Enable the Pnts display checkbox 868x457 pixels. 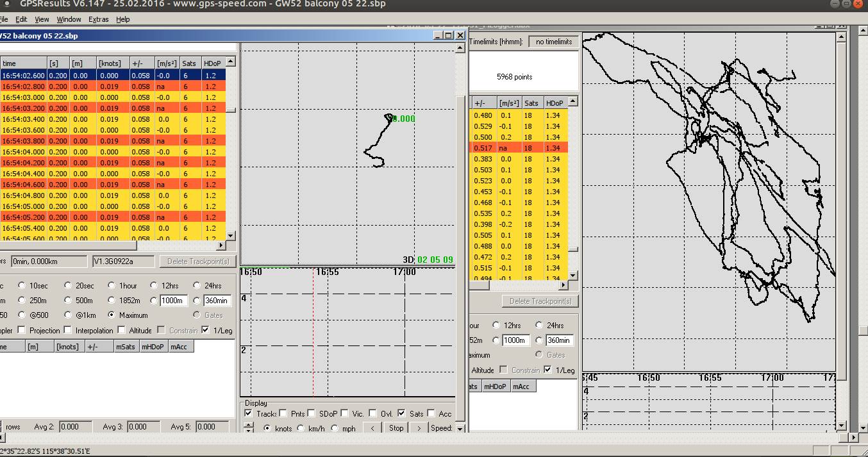point(283,413)
